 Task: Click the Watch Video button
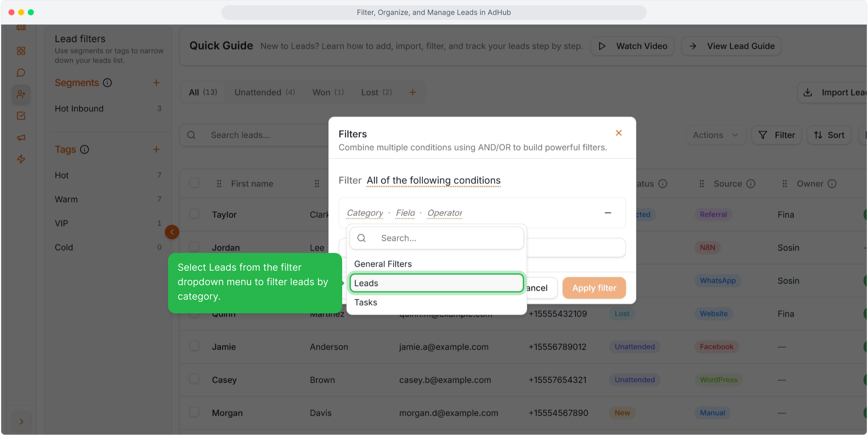pos(633,46)
